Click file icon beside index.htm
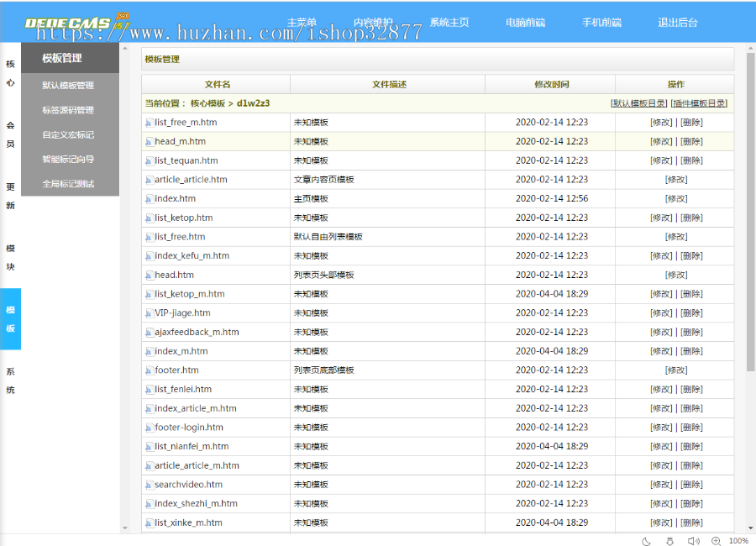 [x=149, y=199]
